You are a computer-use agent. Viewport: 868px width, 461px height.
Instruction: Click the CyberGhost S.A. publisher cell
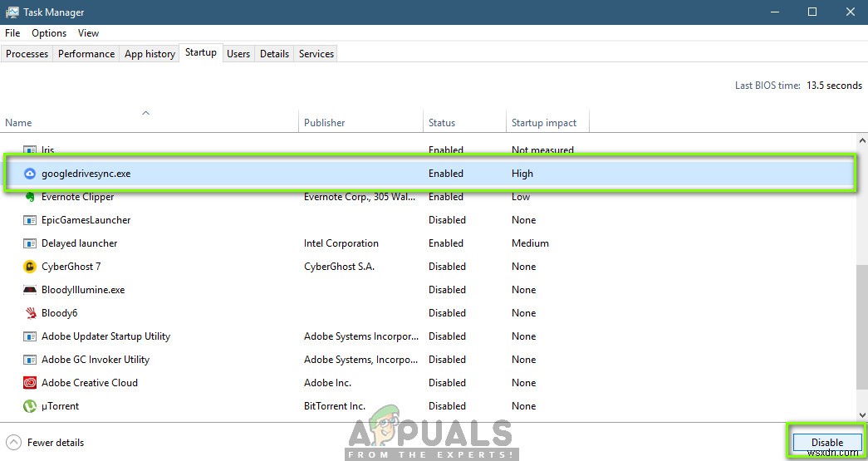pyautogui.click(x=339, y=266)
